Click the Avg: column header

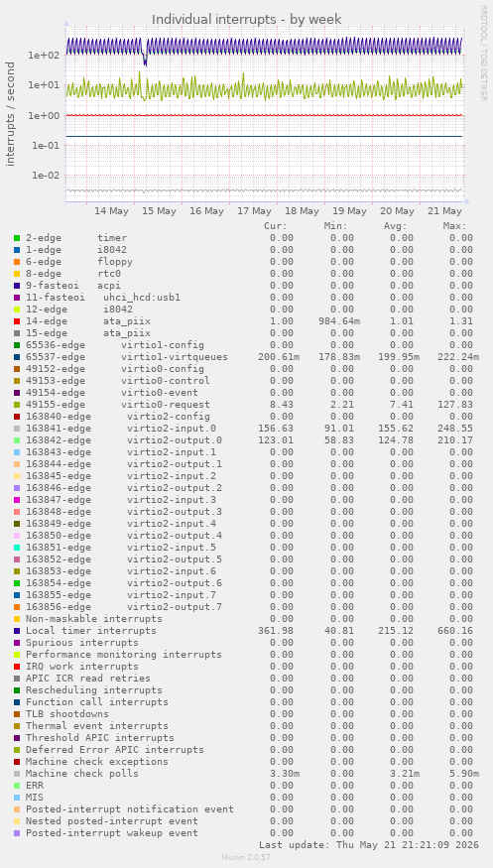(x=395, y=226)
